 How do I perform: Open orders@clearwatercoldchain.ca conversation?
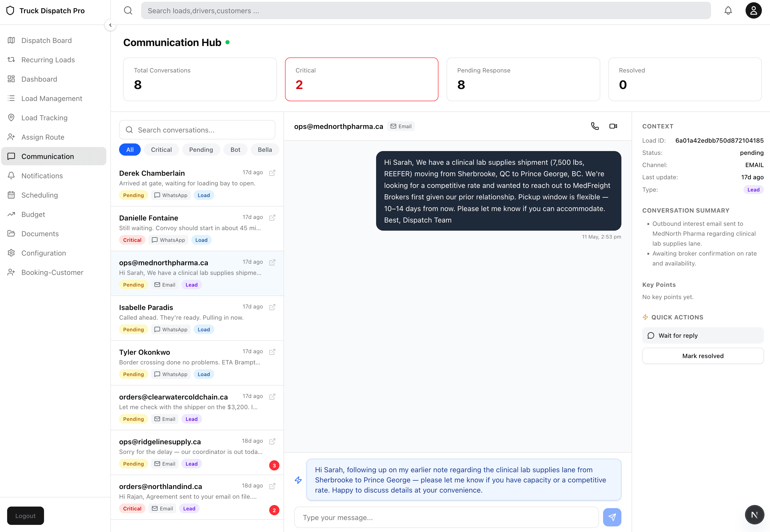197,408
